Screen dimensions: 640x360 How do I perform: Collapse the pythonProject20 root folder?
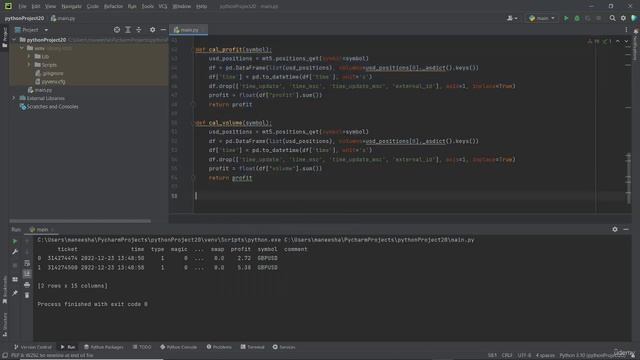[x=15, y=40]
